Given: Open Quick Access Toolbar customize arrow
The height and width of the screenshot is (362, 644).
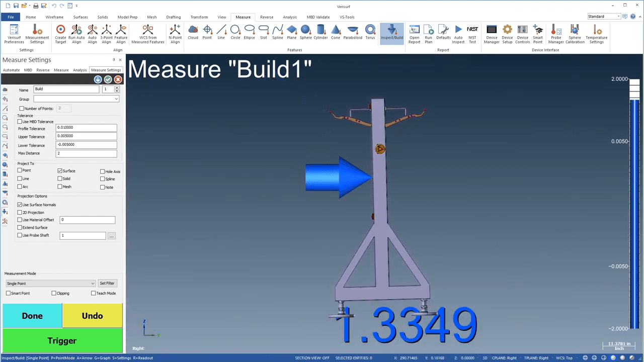Looking at the screenshot, I should coord(76,6).
